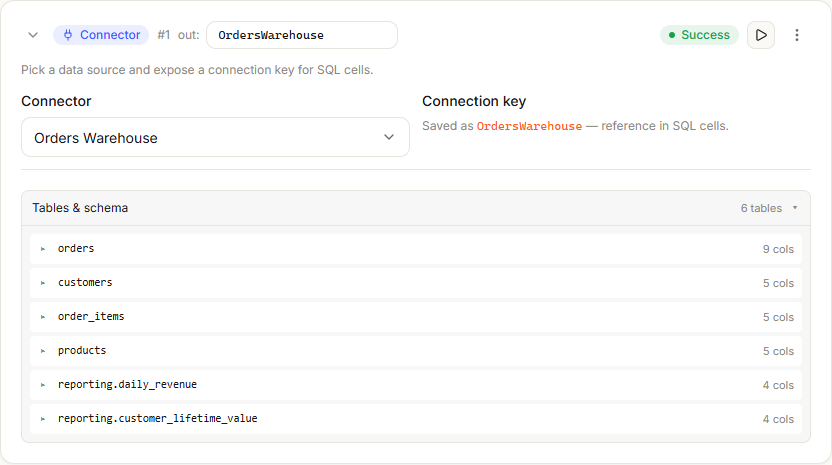Image resolution: width=832 pixels, height=465 pixels.
Task: Select the order_items table name
Action: point(91,316)
